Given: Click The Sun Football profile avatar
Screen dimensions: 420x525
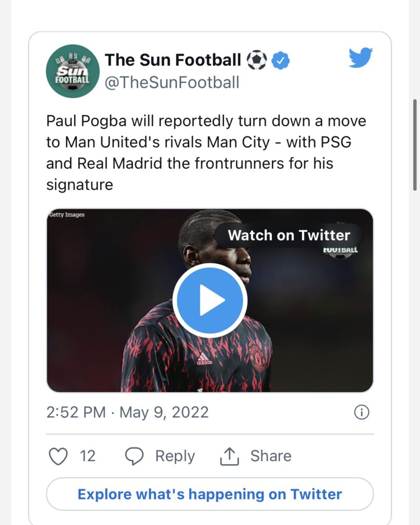Looking at the screenshot, I should click(73, 71).
